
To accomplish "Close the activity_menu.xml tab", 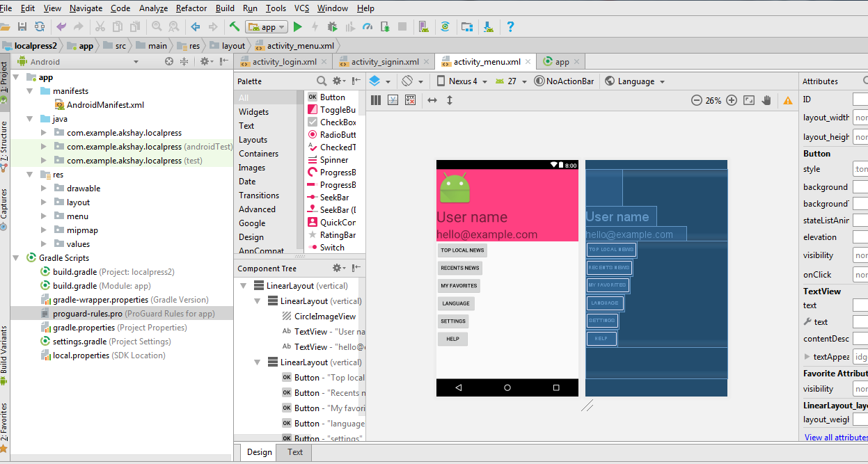I will 528,61.
